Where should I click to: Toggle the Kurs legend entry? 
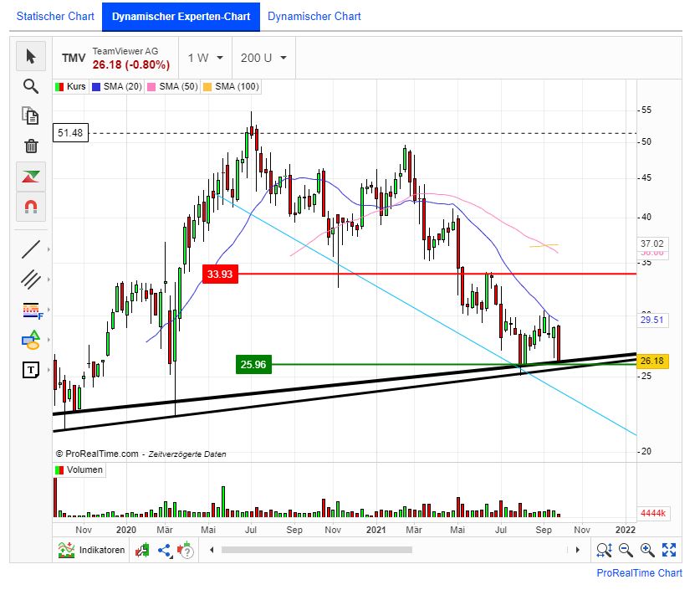tap(71, 87)
